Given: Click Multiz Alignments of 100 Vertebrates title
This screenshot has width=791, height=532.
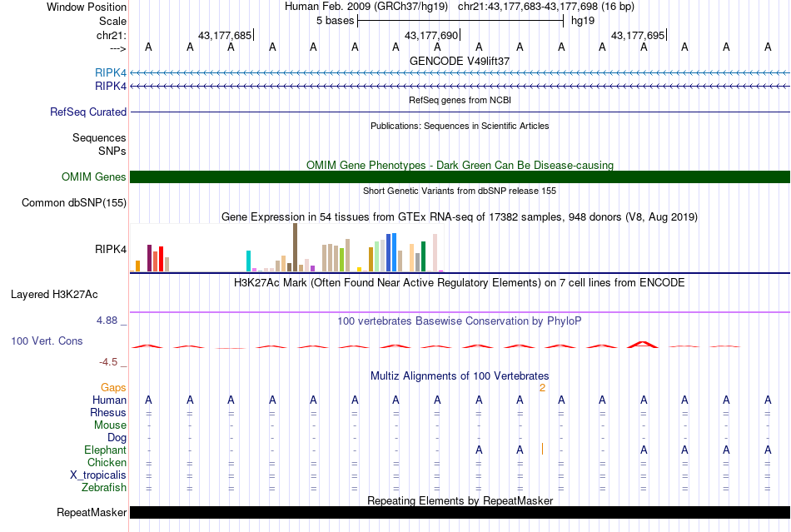Looking at the screenshot, I should (x=460, y=375).
